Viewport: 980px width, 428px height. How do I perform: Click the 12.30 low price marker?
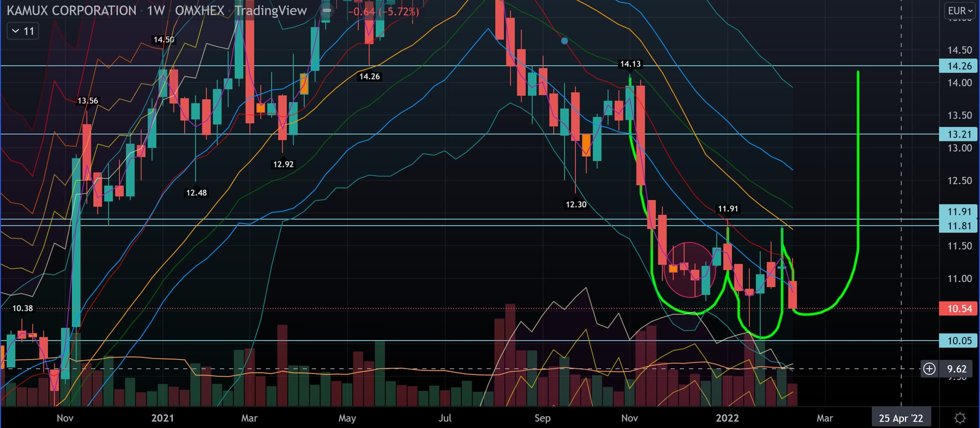576,204
